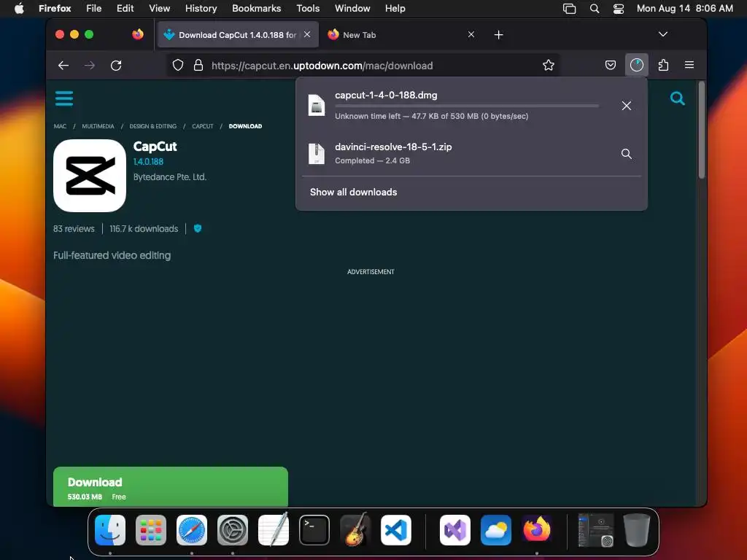The width and height of the screenshot is (747, 560).
Task: Click the davinci-resolve zip file icon
Action: pos(317,154)
